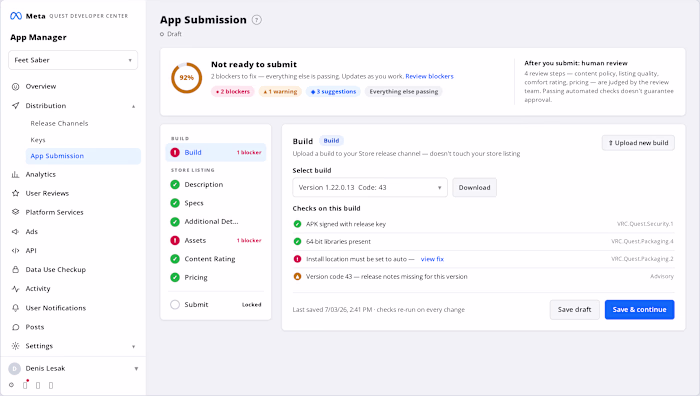This screenshot has height=396, width=700.
Task: Open the Overview page from the sidebar
Action: [x=41, y=86]
